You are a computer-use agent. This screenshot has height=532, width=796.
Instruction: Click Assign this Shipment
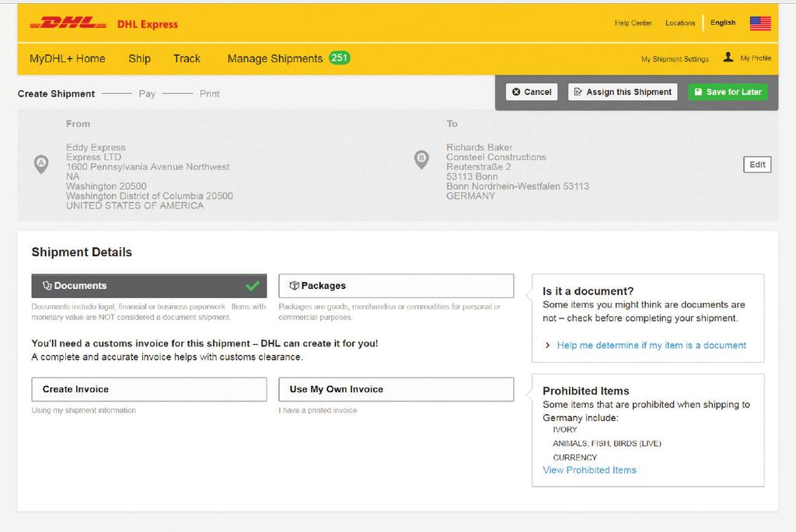[623, 92]
